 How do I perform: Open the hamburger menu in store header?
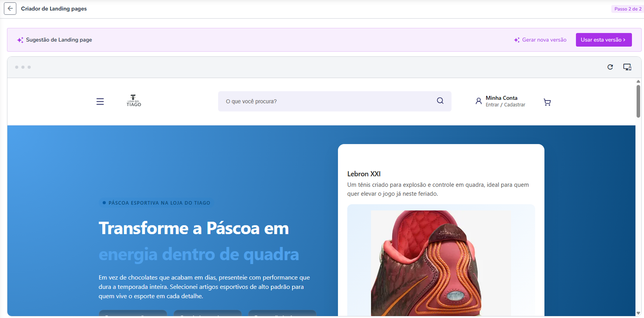coord(100,101)
